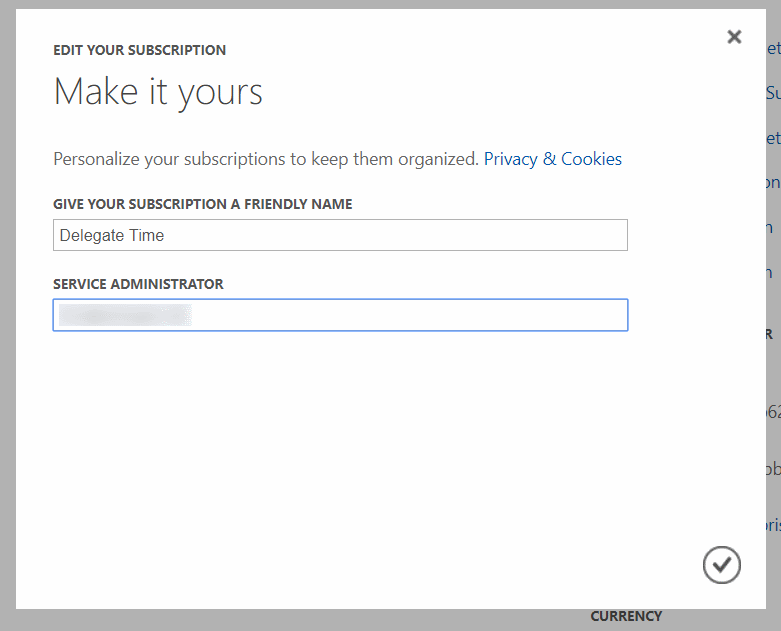781x631 pixels.
Task: Click the partially visible '62' text
Action: (772, 412)
